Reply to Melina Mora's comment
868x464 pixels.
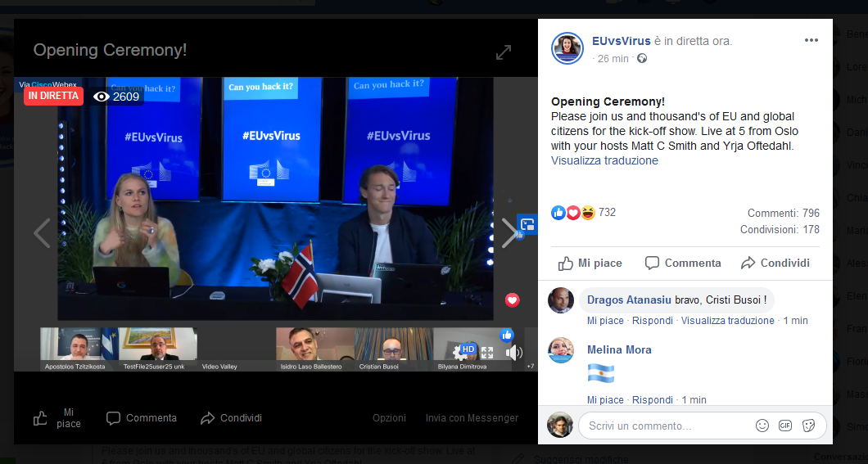tap(653, 400)
